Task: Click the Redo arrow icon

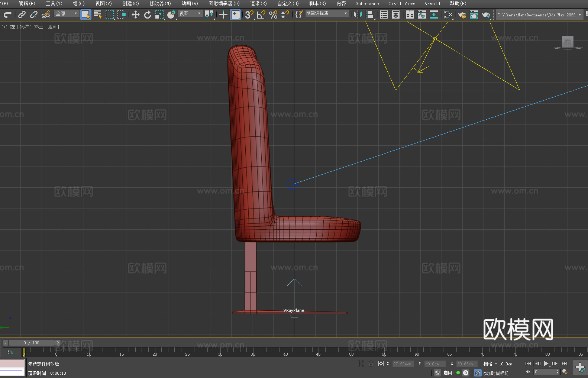Action: pos(7,14)
